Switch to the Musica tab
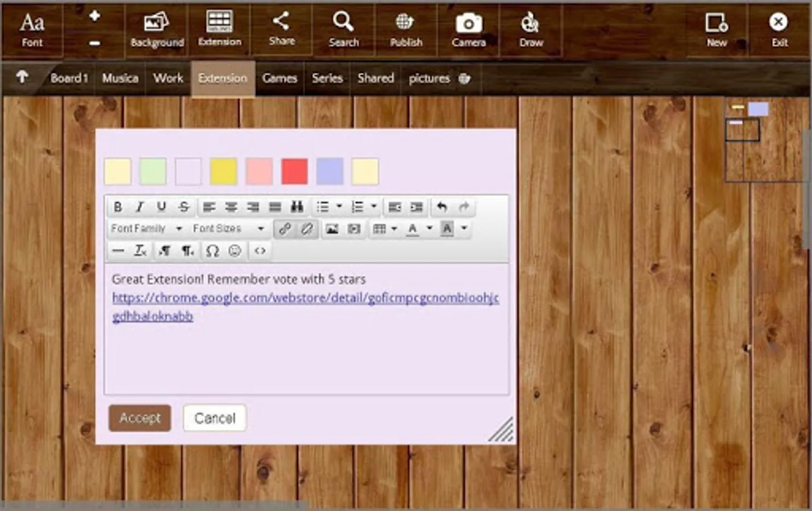Image resolution: width=812 pixels, height=511 pixels. 120,78
